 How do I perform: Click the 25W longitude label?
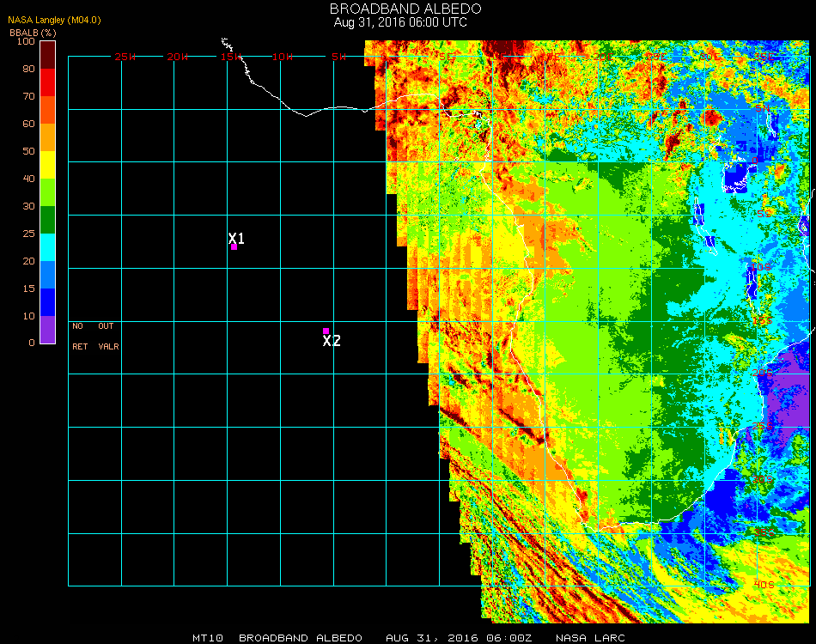[125, 57]
